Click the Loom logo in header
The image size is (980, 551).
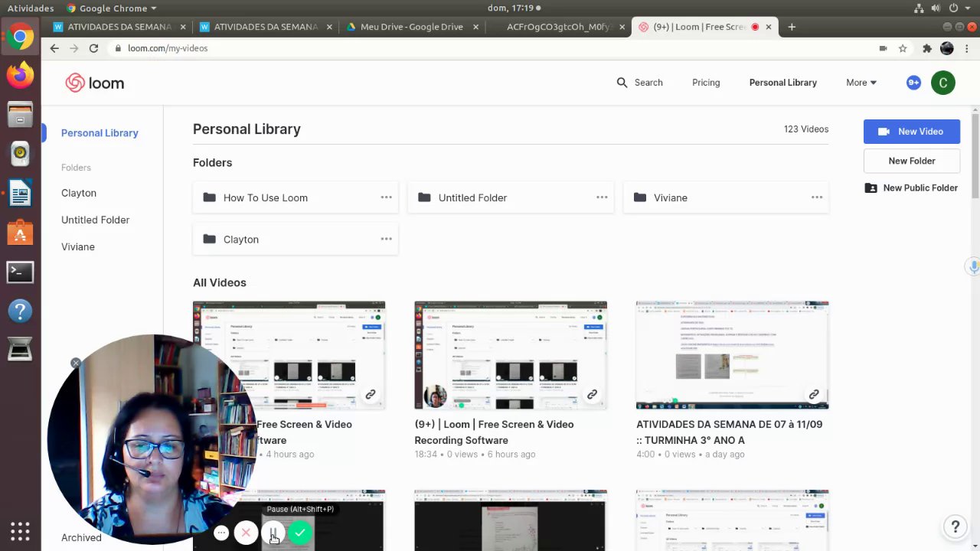click(x=94, y=83)
